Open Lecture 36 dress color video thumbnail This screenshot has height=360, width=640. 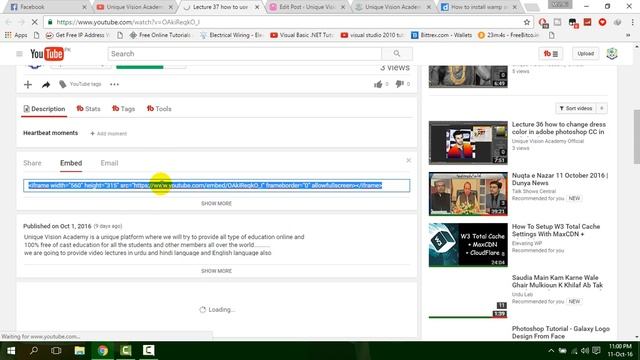point(468,142)
